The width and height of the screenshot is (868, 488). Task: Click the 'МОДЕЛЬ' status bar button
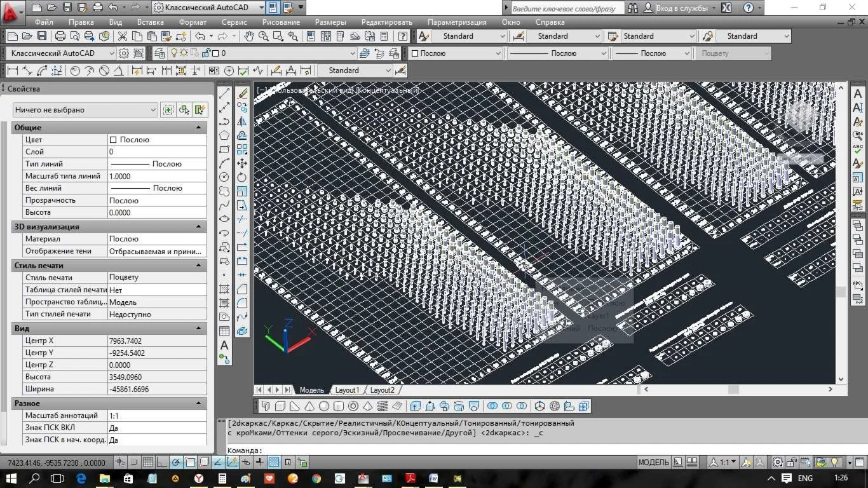pyautogui.click(x=653, y=463)
